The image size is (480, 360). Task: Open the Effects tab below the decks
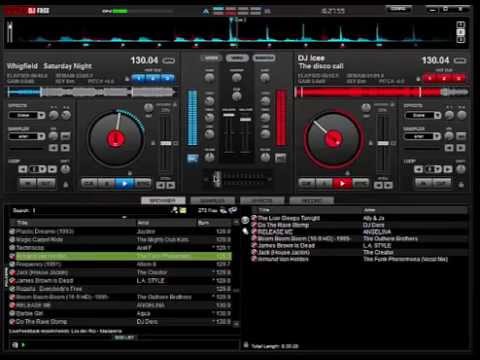262,201
